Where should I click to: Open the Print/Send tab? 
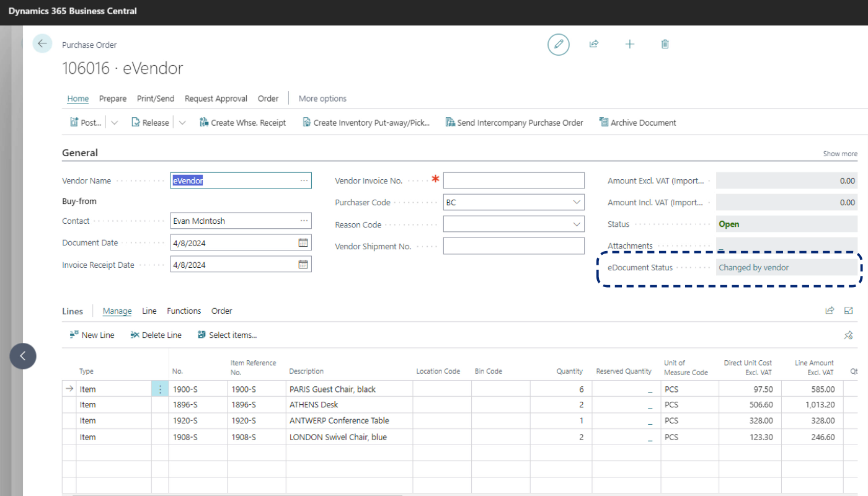tap(156, 99)
